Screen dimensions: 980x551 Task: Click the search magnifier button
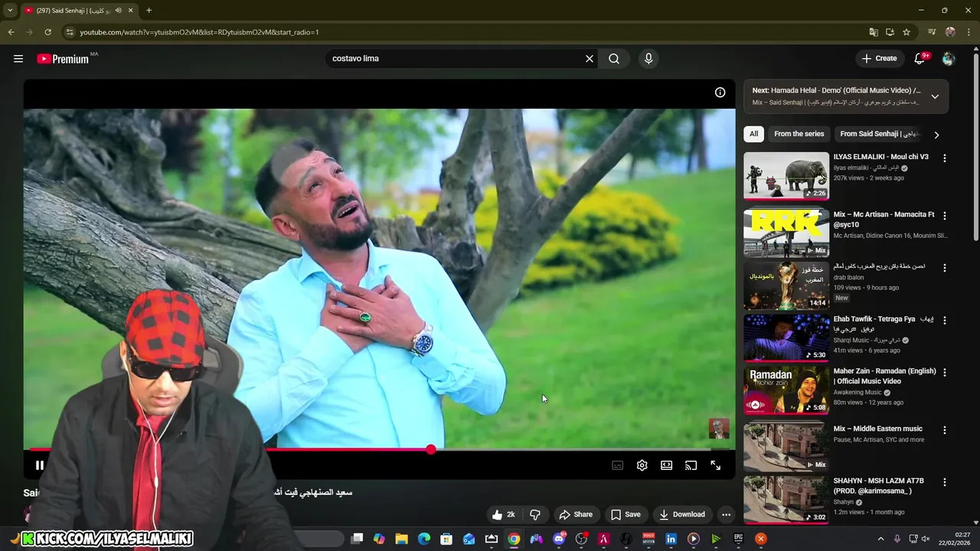pos(614,58)
